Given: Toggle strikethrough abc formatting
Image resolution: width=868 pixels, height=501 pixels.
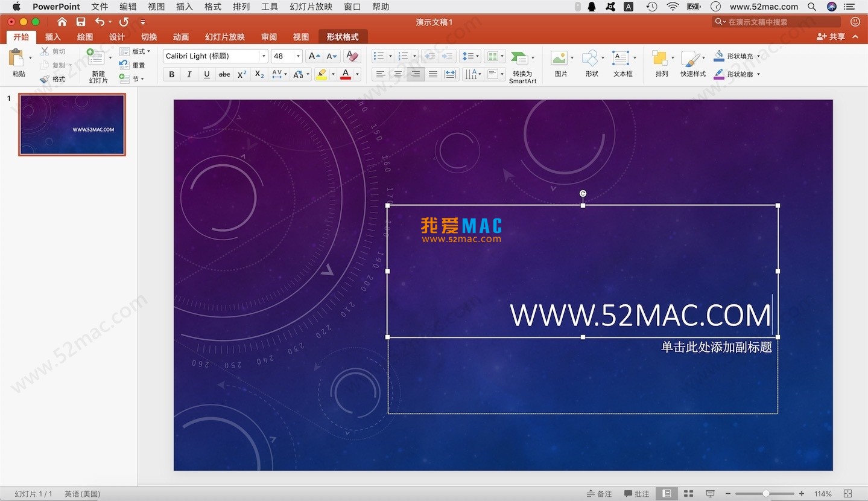Looking at the screenshot, I should 224,74.
